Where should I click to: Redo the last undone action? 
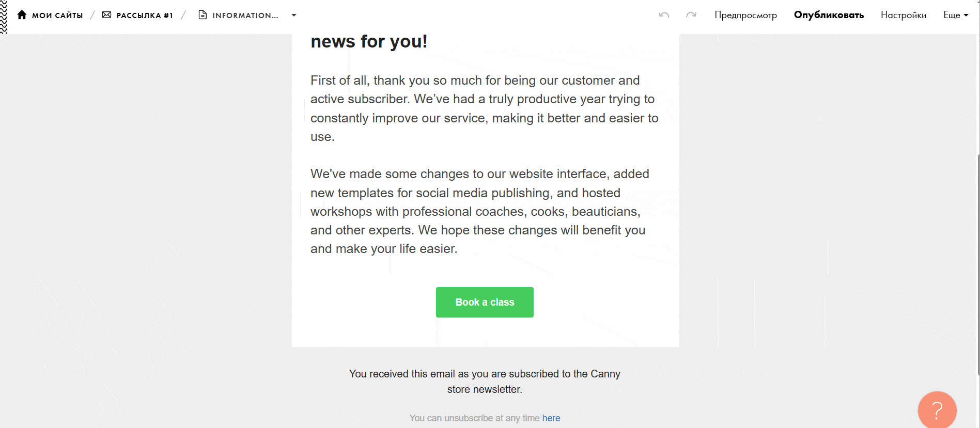(x=691, y=15)
